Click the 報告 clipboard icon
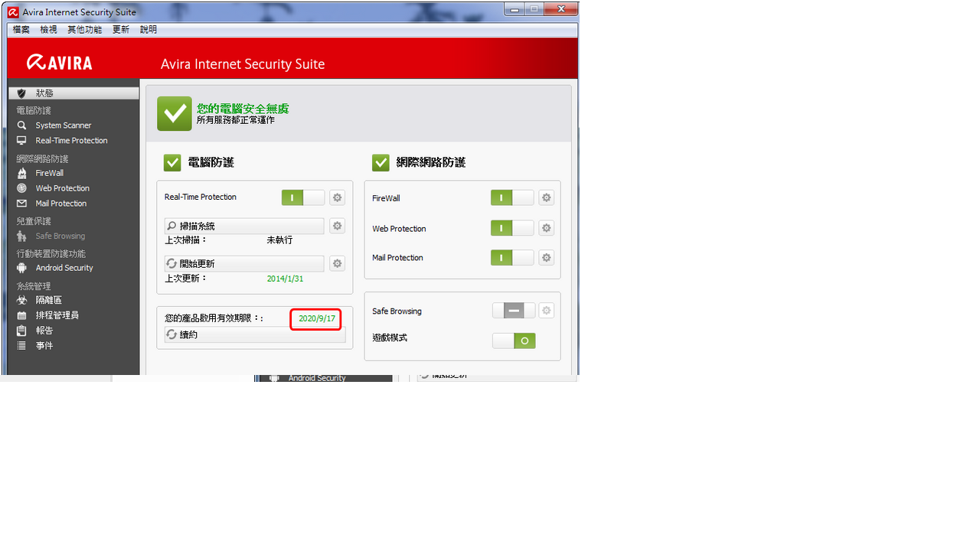 [21, 331]
